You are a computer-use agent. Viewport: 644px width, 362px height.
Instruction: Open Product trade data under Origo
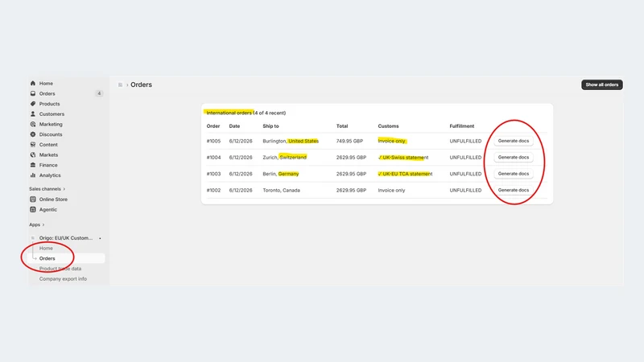(x=60, y=269)
